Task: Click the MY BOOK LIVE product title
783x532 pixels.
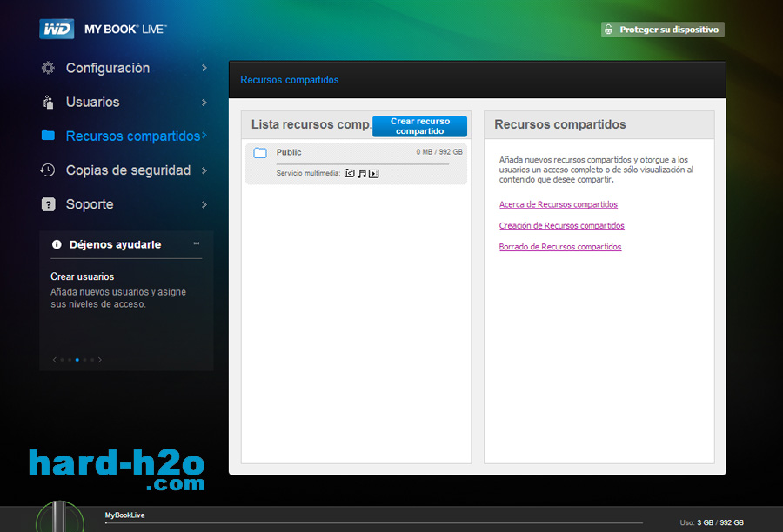Action: tap(125, 30)
